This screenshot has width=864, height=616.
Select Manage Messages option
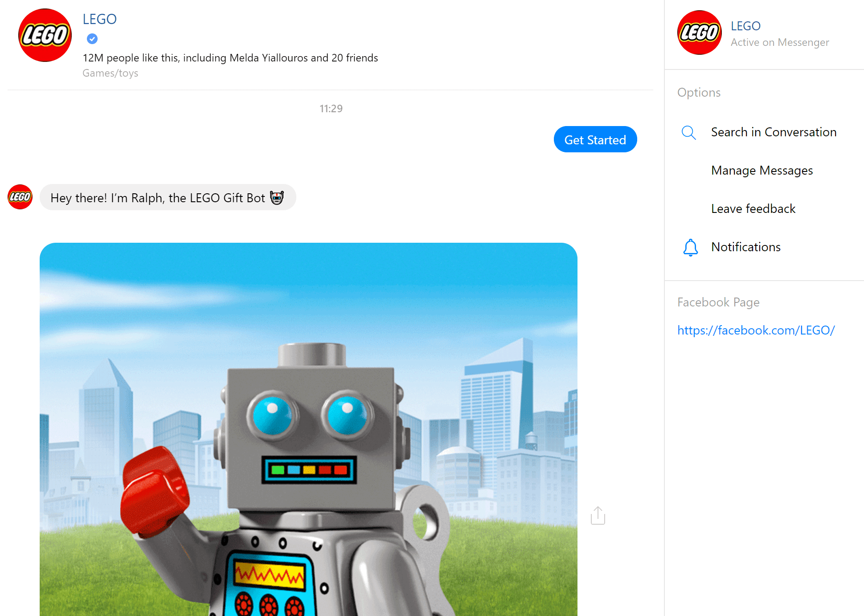[762, 171]
